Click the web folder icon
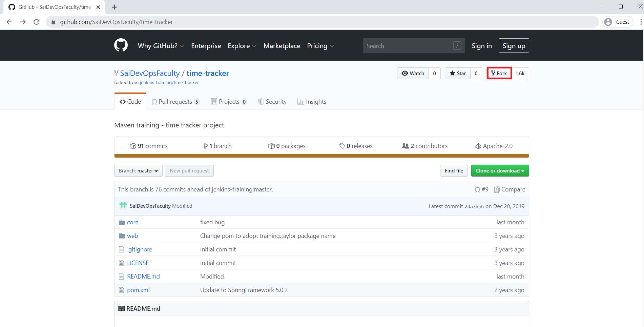The width and height of the screenshot is (644, 327). pos(122,236)
